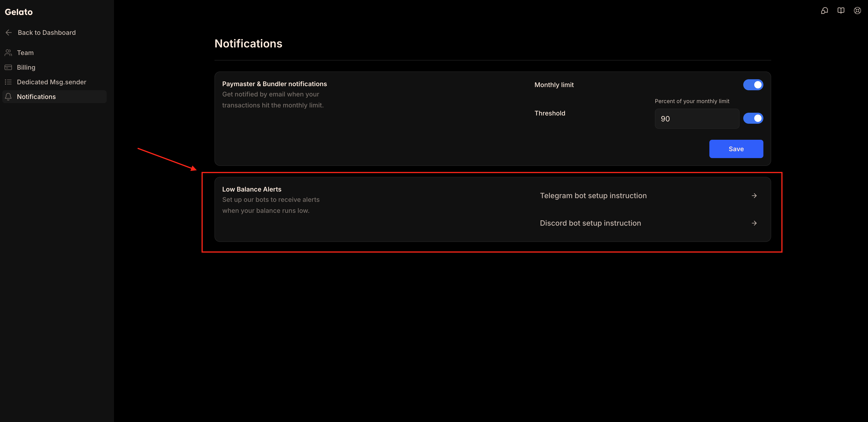Click the back arrow beside Back to Dashboard
This screenshot has width=868, height=422.
(9, 32)
